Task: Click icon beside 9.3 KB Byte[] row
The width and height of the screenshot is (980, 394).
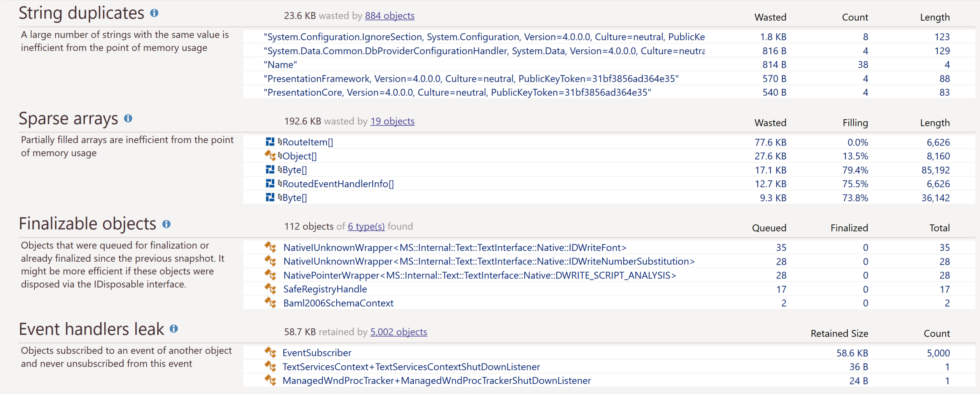Action: coord(270,197)
